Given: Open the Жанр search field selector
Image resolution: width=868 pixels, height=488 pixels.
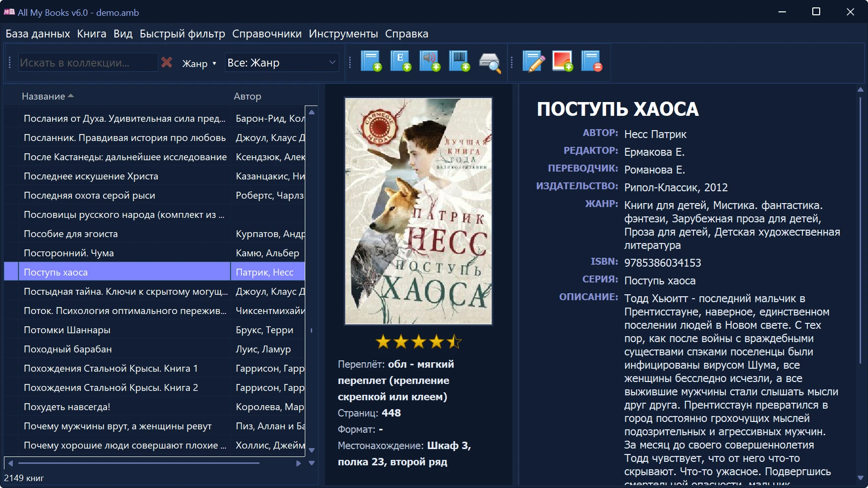Looking at the screenshot, I should coord(199,63).
